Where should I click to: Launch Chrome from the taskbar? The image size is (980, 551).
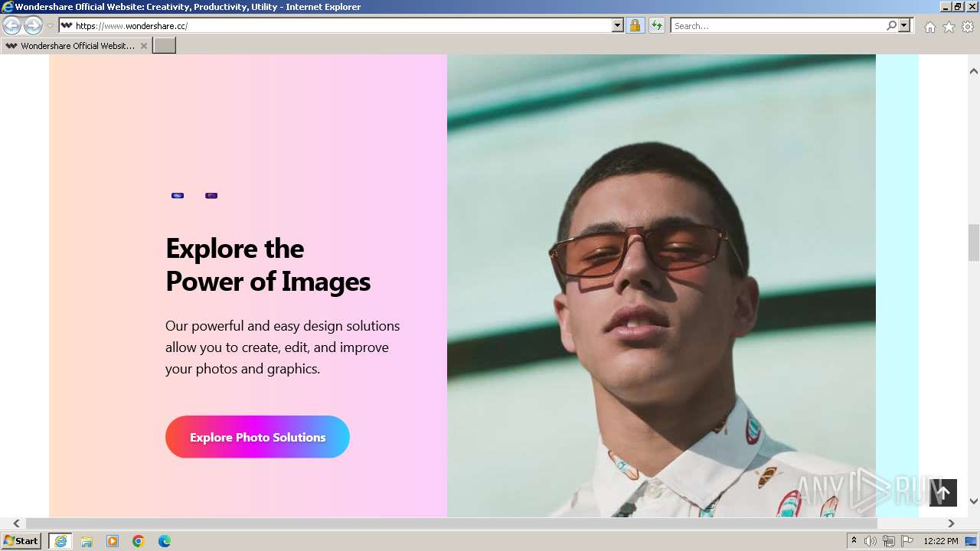(x=139, y=541)
